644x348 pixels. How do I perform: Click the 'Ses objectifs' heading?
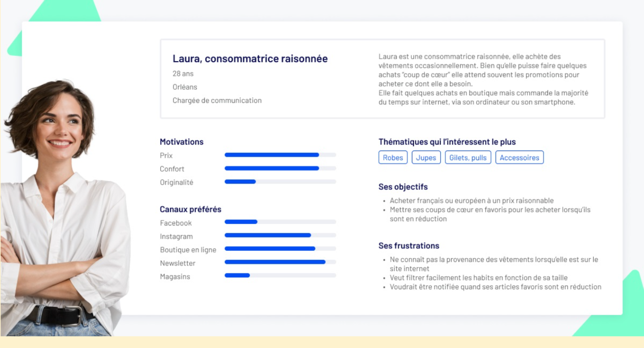[403, 187]
